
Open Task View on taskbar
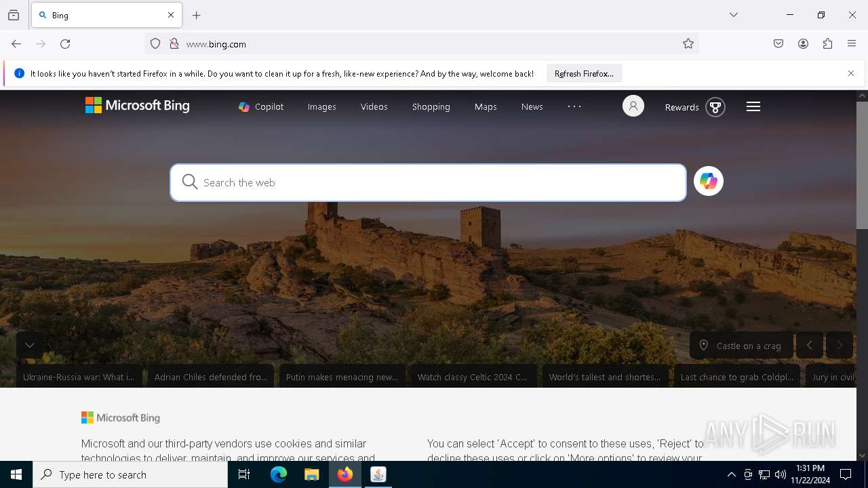click(x=244, y=474)
